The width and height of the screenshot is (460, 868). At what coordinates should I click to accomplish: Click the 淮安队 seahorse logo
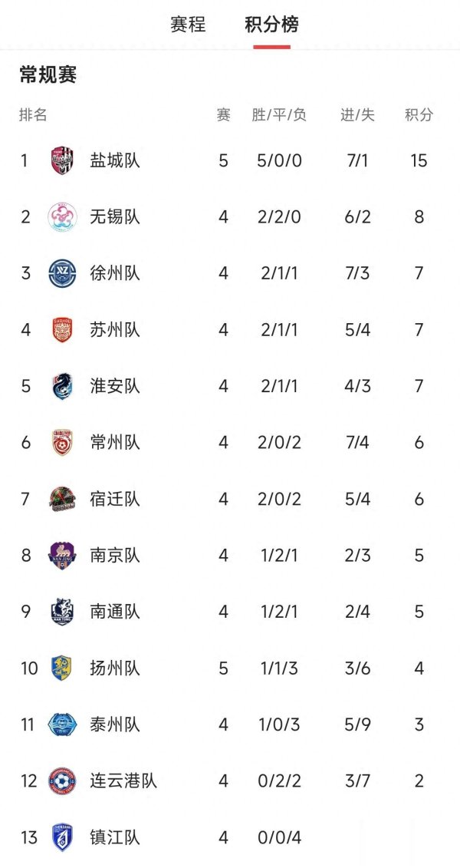pyautogui.click(x=62, y=386)
